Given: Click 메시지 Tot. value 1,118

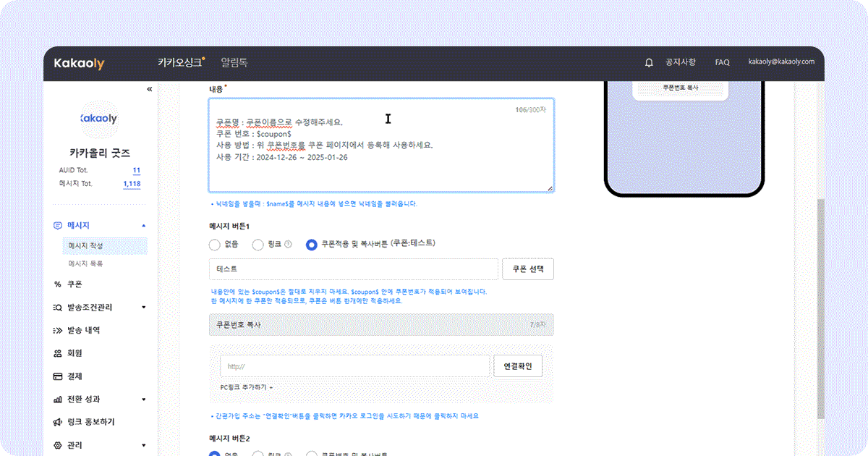Looking at the screenshot, I should 132,184.
